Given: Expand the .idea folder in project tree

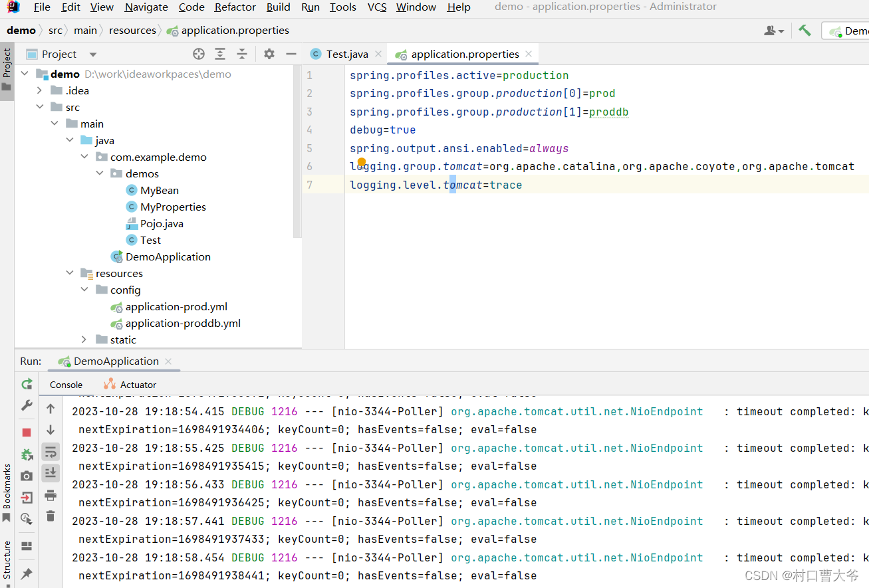Looking at the screenshot, I should coord(40,90).
